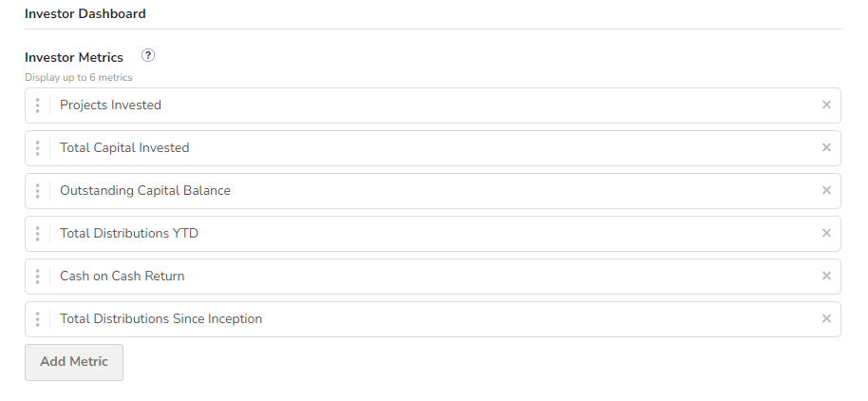Viewport: 868px width, 401px height.
Task: Click the drag handle for Outstanding Capital Balance
Action: [x=37, y=191]
